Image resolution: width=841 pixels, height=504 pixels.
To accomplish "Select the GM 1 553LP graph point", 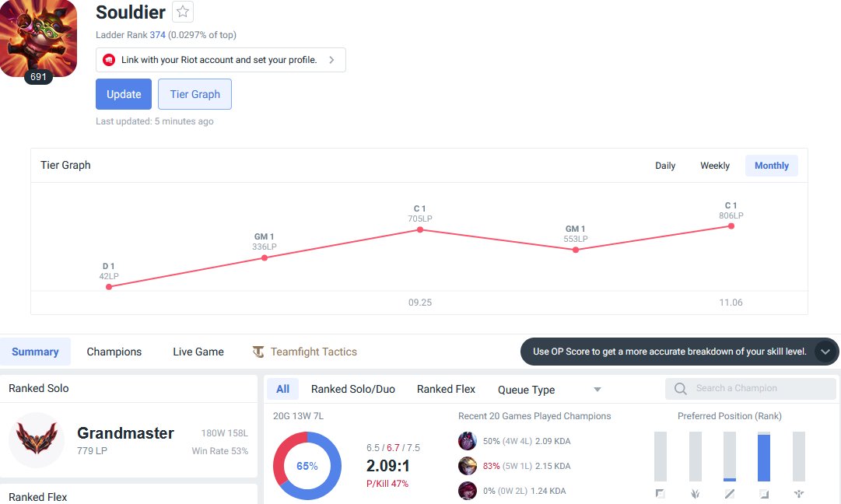I will pyautogui.click(x=576, y=250).
